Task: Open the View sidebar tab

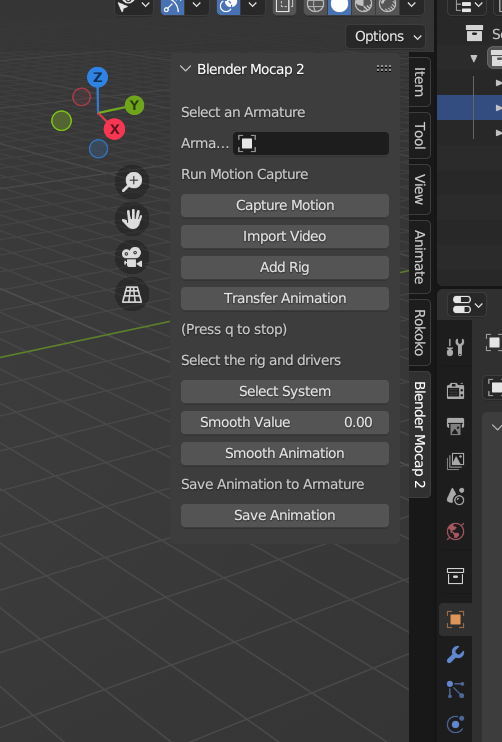Action: tap(420, 189)
